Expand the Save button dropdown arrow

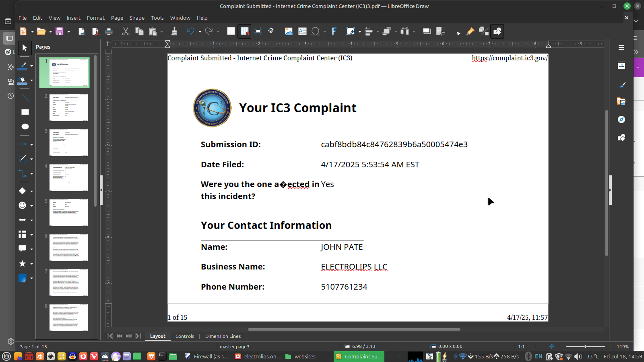pos(68,32)
